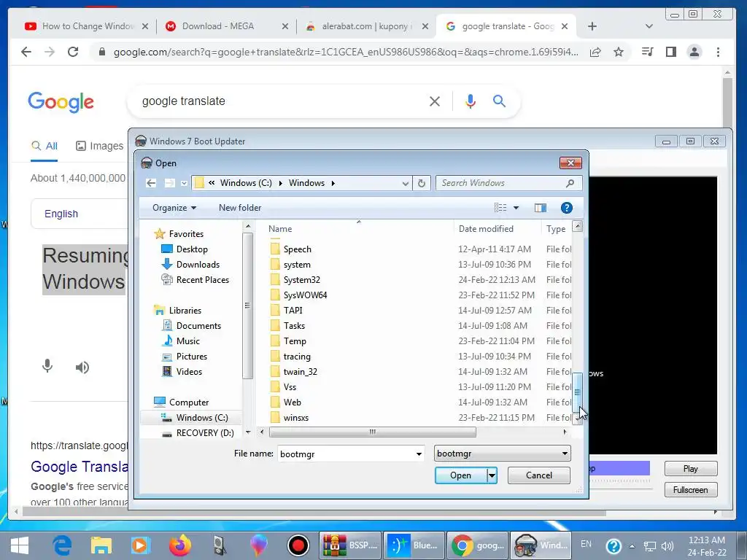Select the Web folder
The image size is (747, 560).
(x=292, y=402)
